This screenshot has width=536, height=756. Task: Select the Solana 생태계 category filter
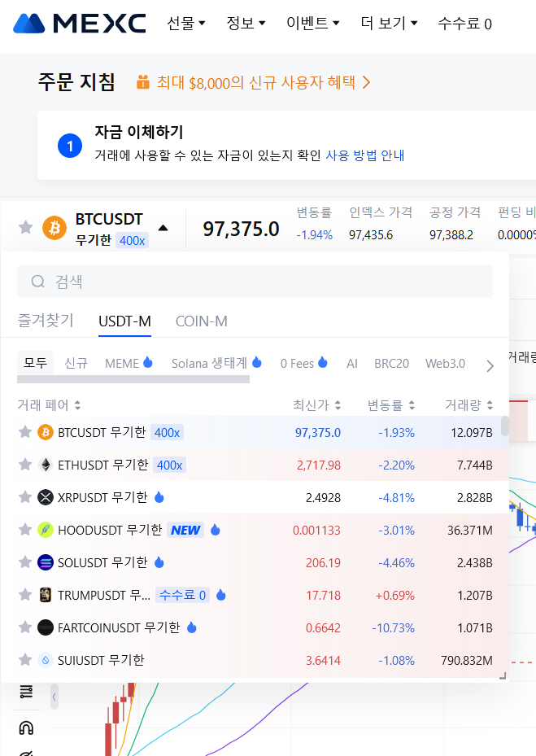point(216,363)
